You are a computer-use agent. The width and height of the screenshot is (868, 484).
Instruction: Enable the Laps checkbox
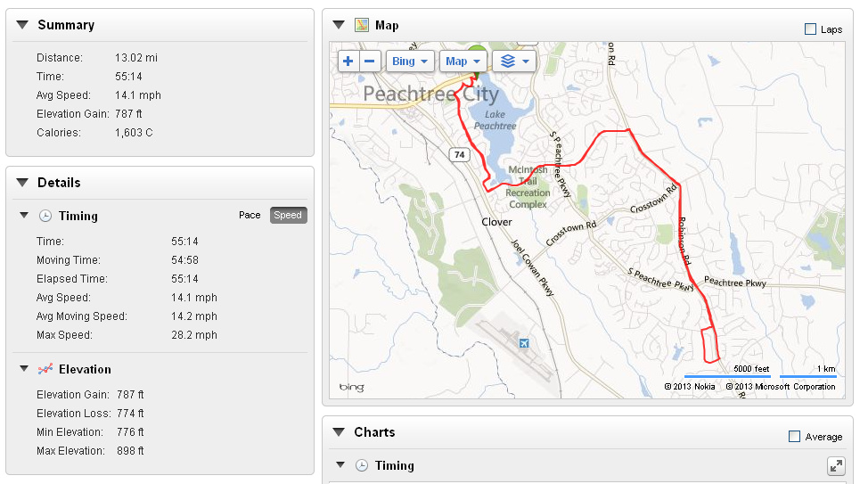coord(810,29)
